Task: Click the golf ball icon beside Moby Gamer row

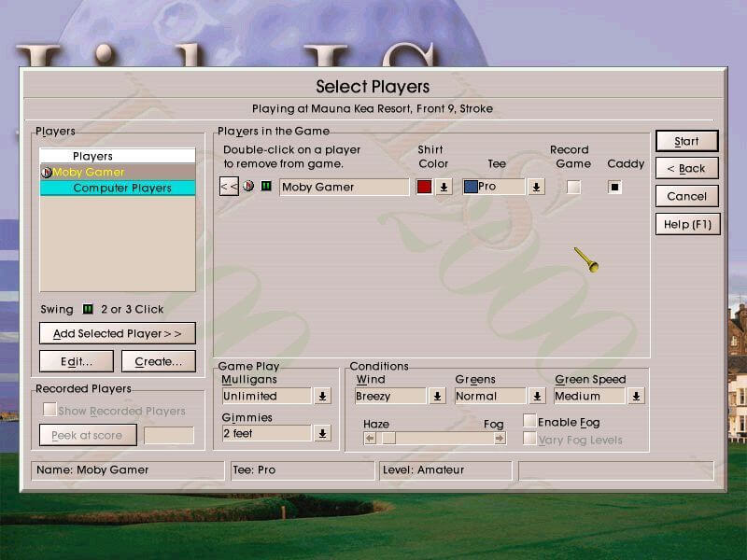Action: coord(248,186)
